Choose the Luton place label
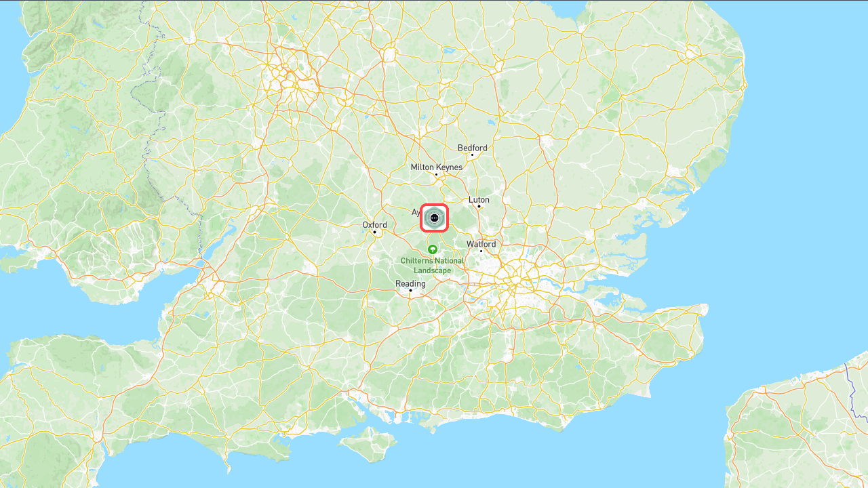Image resolution: width=868 pixels, height=488 pixels. 479,200
